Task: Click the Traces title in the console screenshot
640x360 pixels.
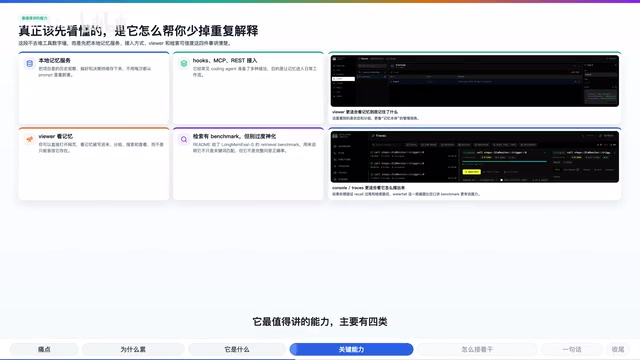Action: tap(380, 136)
